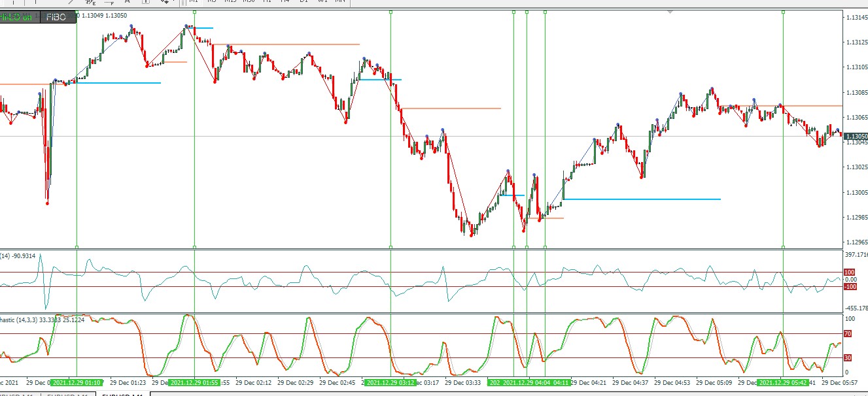Click price axis value 1.13125
The image size is (868, 396).
pyautogui.click(x=856, y=42)
